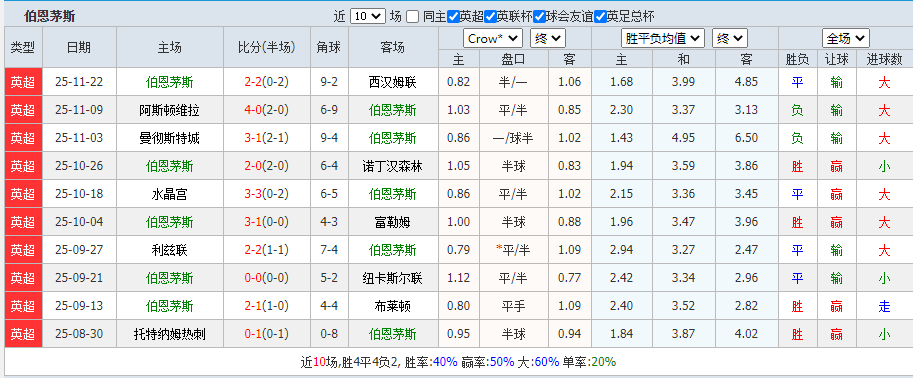913x378 pixels.
Task: Click the 进球数 column header
Action: (884, 59)
